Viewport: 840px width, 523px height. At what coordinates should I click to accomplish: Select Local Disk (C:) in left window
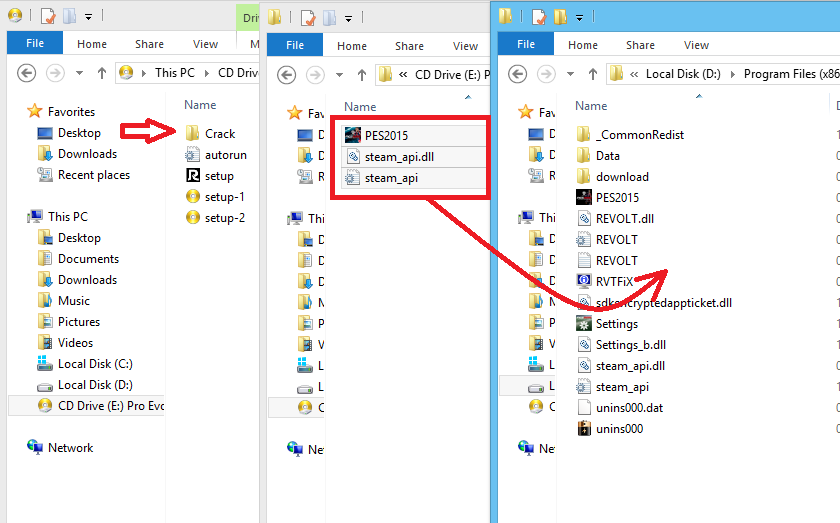85,364
